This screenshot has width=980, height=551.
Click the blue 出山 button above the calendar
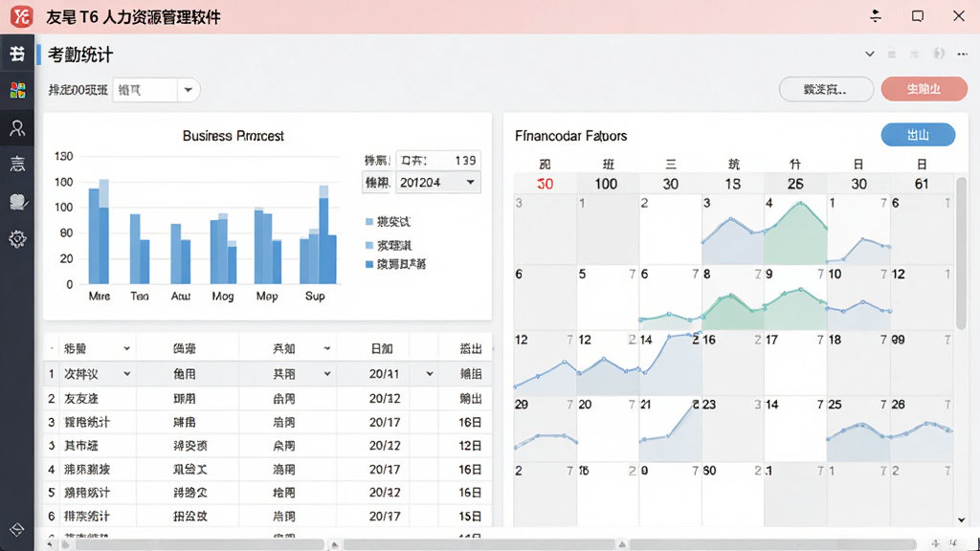(x=918, y=135)
